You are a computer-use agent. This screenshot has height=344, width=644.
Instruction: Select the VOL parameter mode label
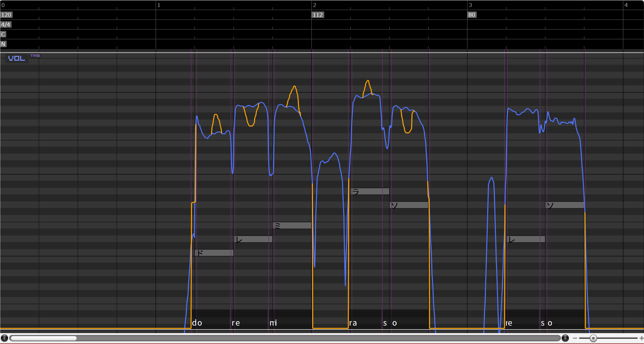pos(17,58)
